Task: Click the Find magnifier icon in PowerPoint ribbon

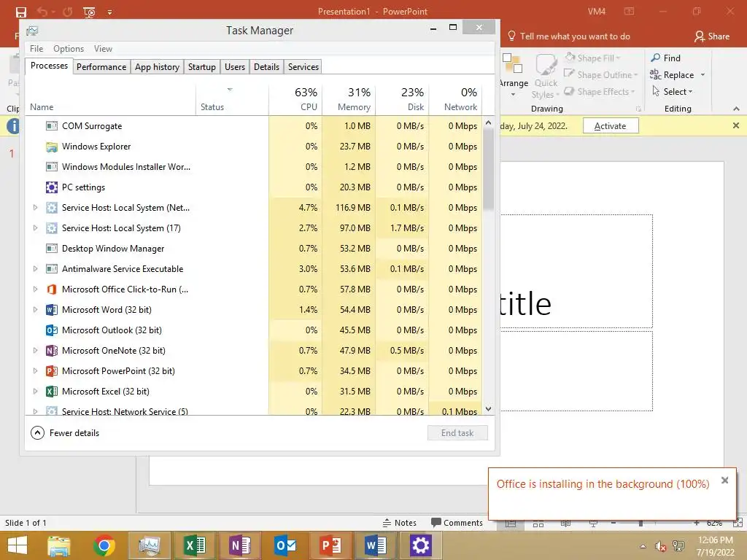Action: 656,58
